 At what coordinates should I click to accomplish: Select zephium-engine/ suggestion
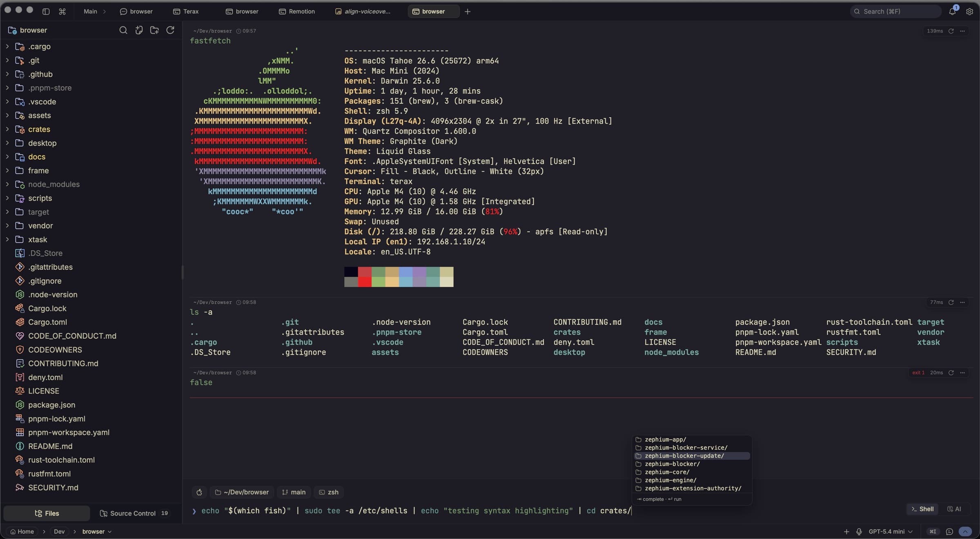pyautogui.click(x=692, y=481)
